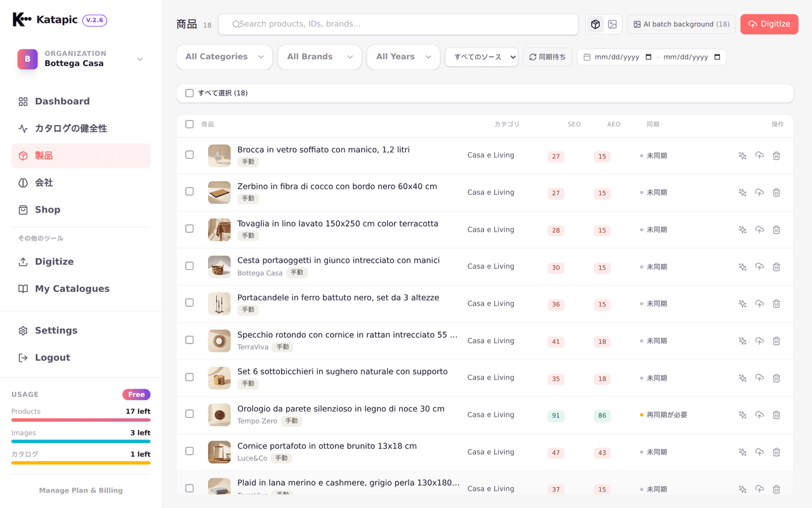Click the upload sync icon for Brocca in vetro soffiato
Screen dimensions: 812x508
point(759,156)
